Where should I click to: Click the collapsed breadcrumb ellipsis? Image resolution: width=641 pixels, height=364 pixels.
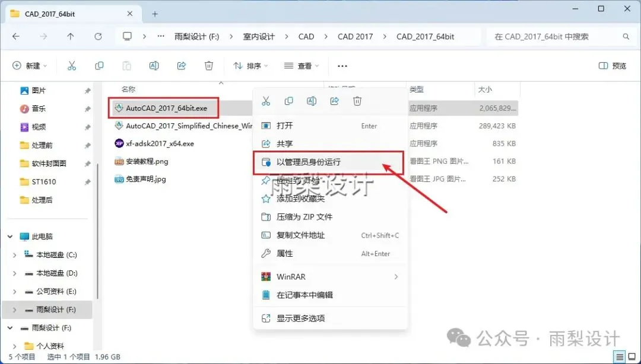click(161, 36)
